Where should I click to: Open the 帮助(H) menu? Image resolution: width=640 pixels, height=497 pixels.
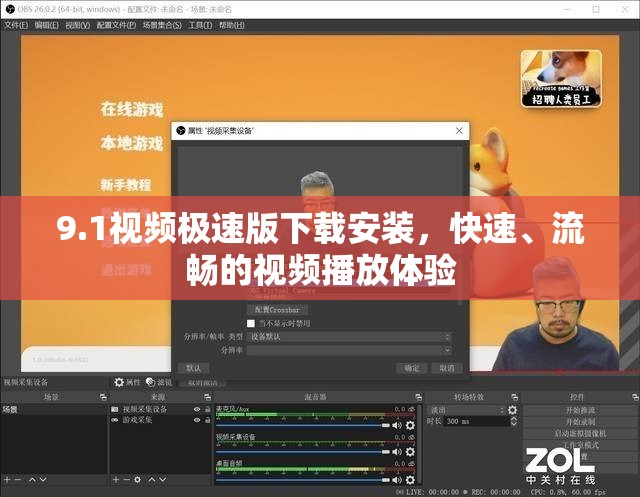click(231, 25)
